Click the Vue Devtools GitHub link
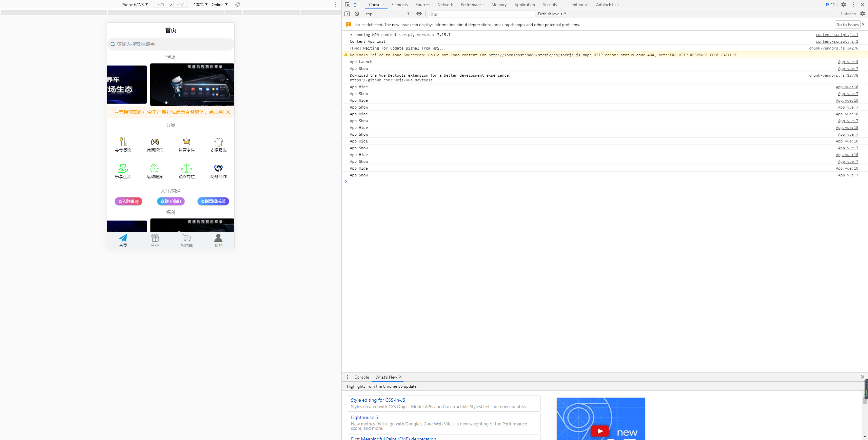This screenshot has width=868, height=440. click(390, 80)
